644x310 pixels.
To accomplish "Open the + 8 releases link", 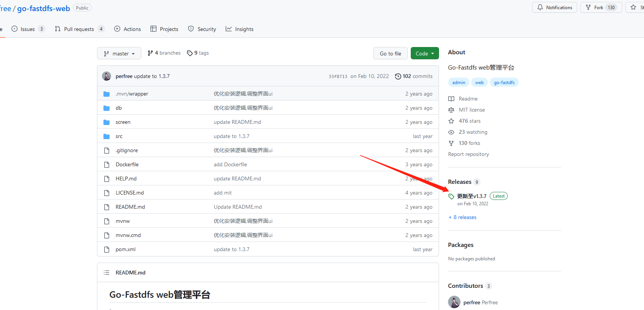I will tap(462, 217).
